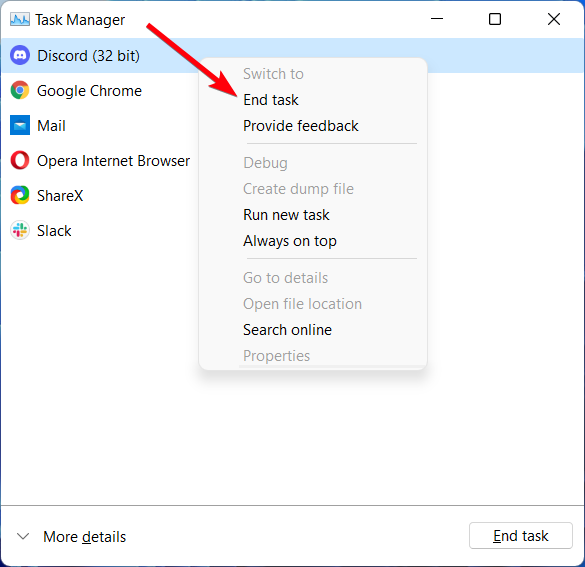Click the Task Manager title bar icon
585x567 pixels.
[x=20, y=19]
